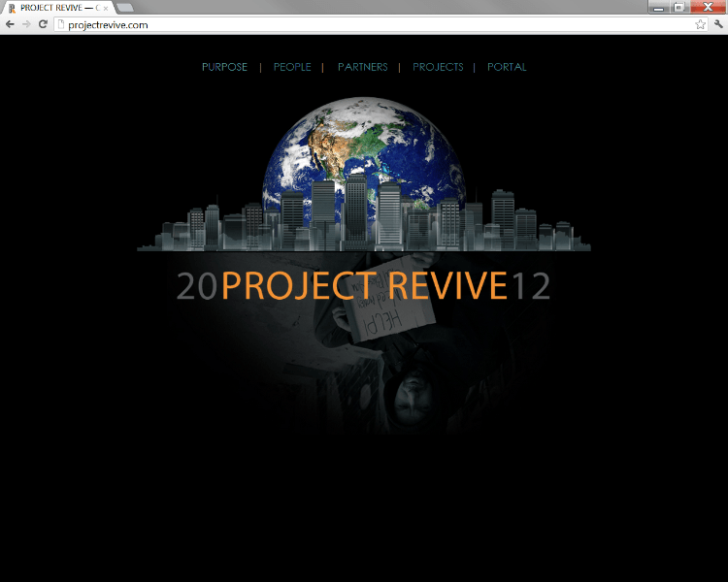This screenshot has height=582, width=728.
Task: Click the Project Revive tab favicon
Action: point(12,8)
